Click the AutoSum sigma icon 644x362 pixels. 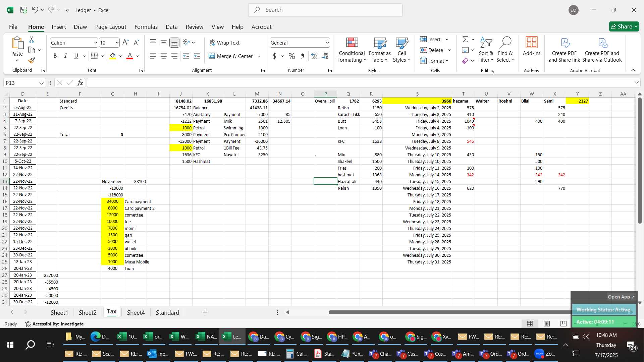[x=465, y=40]
